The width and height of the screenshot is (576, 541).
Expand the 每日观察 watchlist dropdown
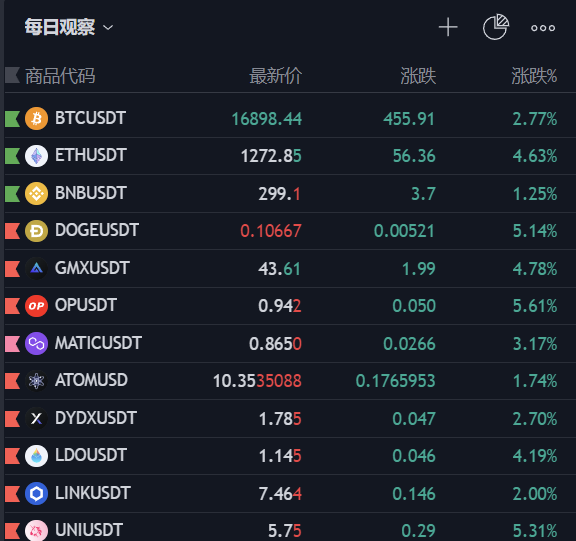click(x=69, y=27)
